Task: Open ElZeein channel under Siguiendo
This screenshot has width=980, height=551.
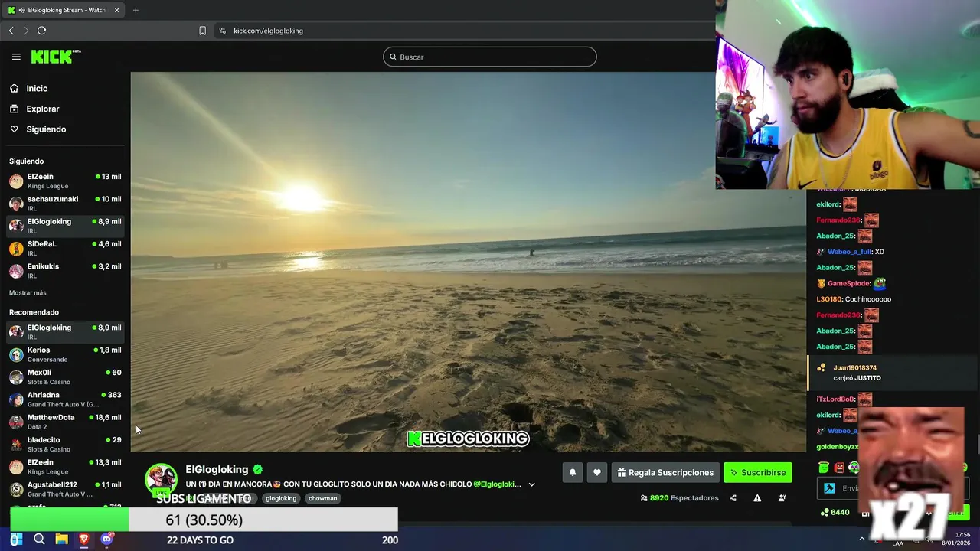Action: 65,181
